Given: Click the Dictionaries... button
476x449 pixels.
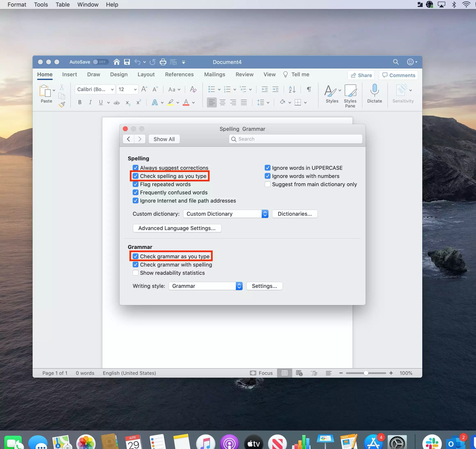Looking at the screenshot, I should click(295, 214).
